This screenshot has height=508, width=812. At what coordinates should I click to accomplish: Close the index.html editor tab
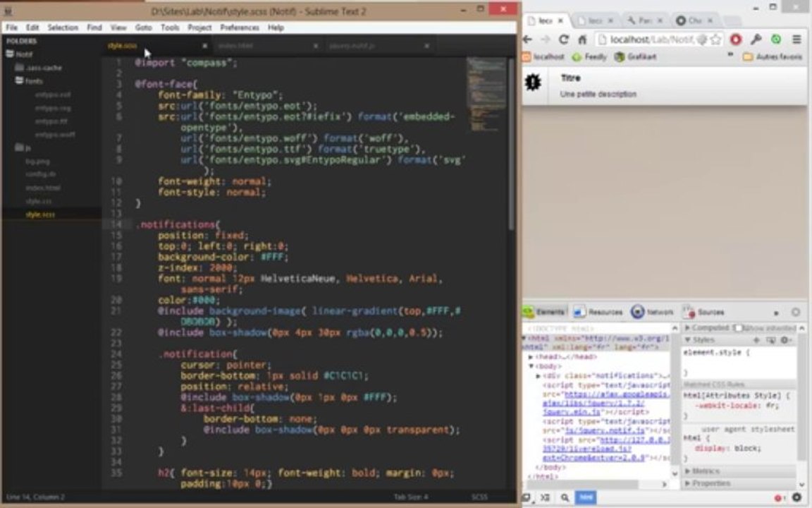coord(315,46)
